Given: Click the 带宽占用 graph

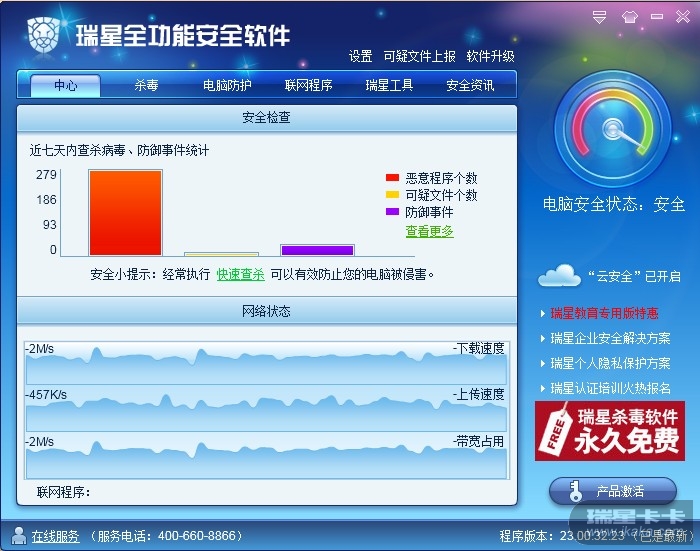Looking at the screenshot, I should (267, 457).
